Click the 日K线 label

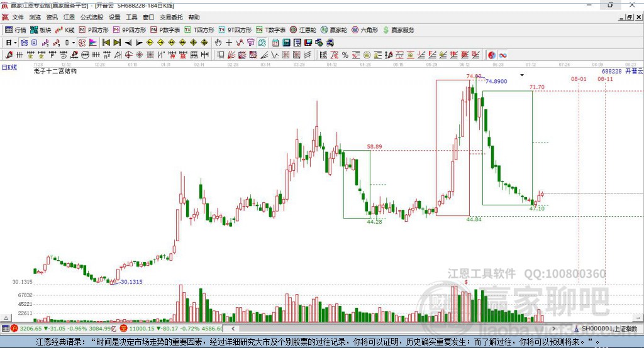[x=9, y=67]
